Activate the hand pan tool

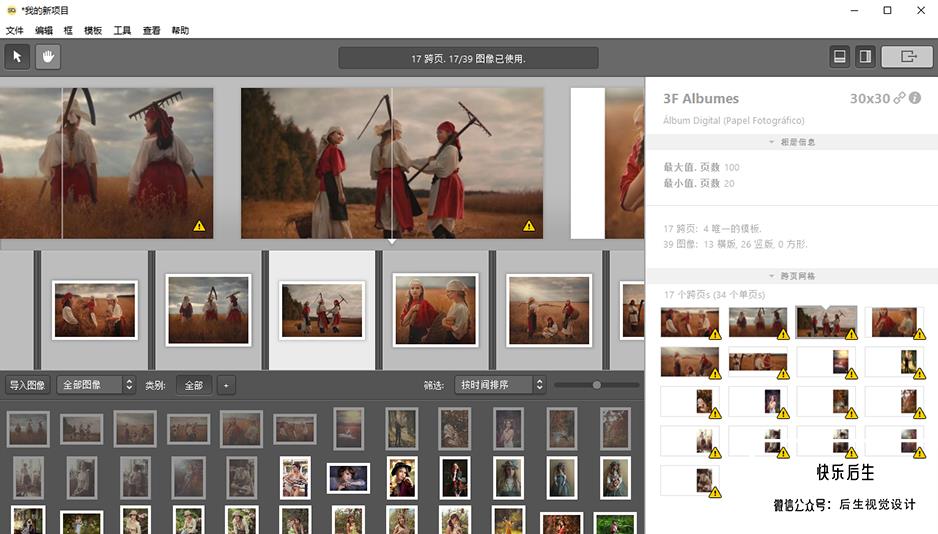[48, 57]
